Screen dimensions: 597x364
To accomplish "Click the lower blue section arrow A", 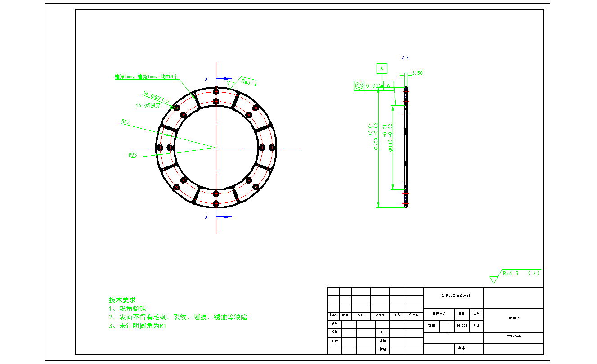I will point(224,217).
